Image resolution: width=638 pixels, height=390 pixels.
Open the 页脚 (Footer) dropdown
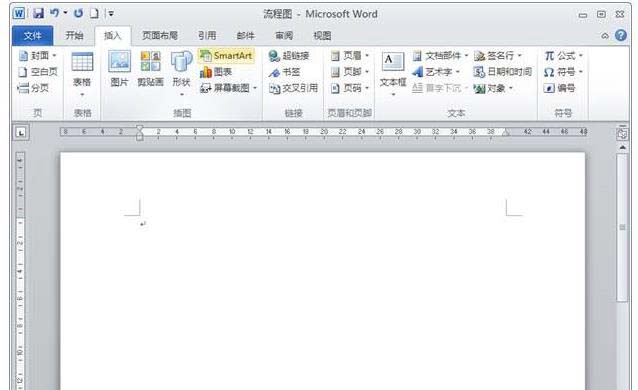click(350, 72)
